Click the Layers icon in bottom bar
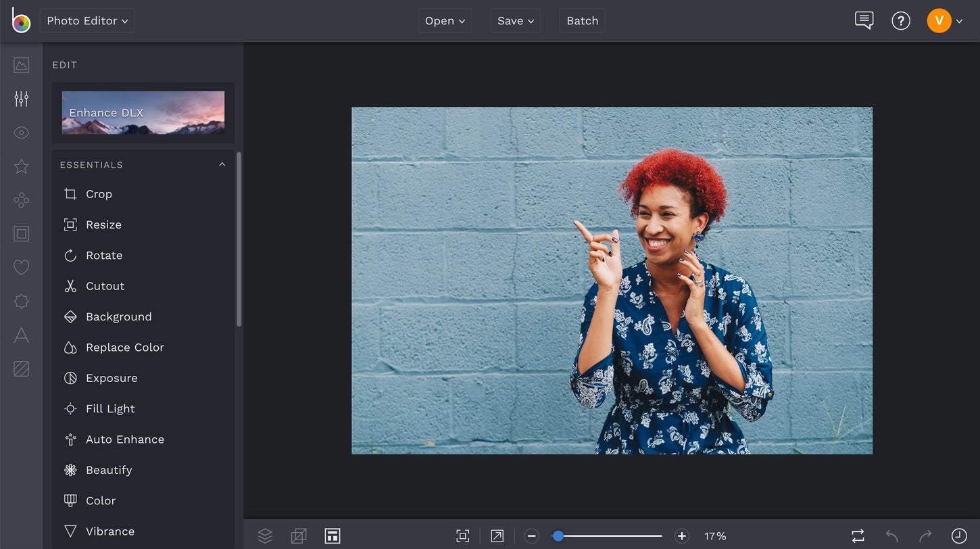 (x=265, y=536)
